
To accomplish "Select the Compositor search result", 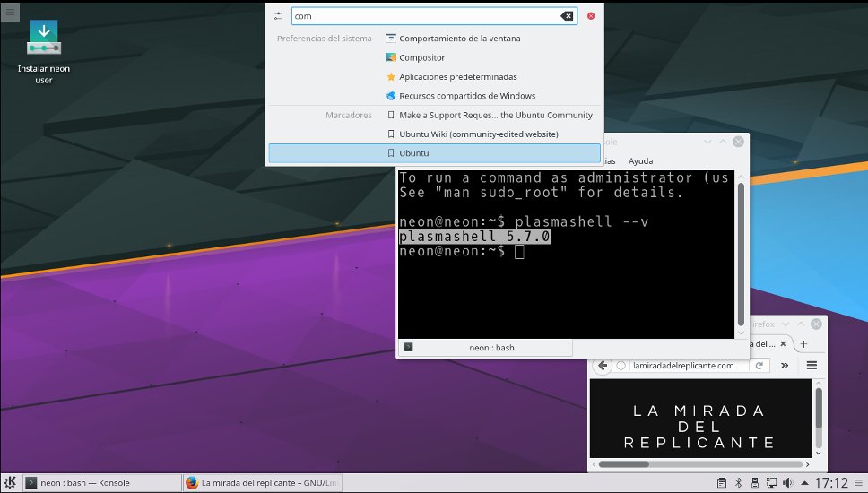I will [x=421, y=57].
